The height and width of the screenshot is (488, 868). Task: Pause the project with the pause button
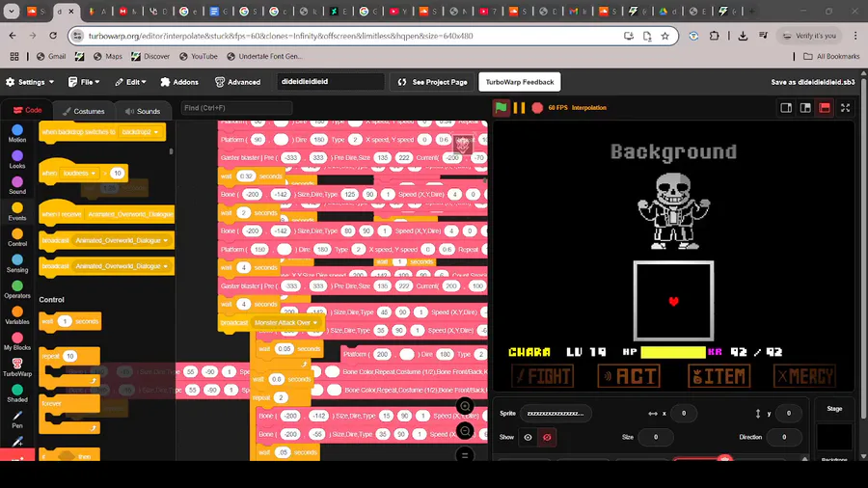coord(519,108)
